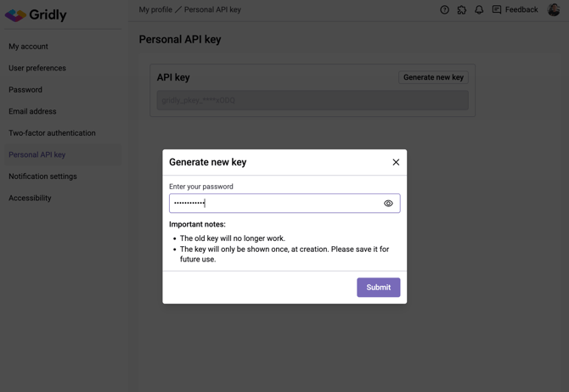Click the "Personal API key" page heading
Screen dimensions: 569x392
coord(180,39)
